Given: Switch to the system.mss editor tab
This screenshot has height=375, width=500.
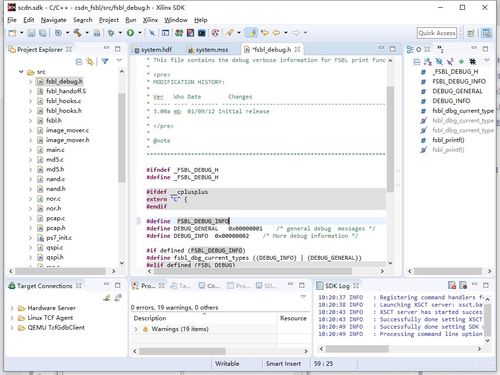Looking at the screenshot, I should 211,50.
